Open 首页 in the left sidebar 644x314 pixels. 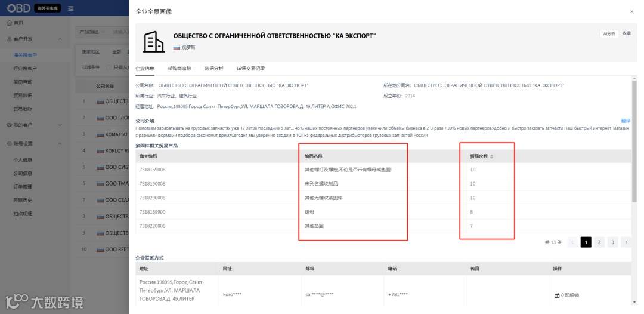click(18, 23)
